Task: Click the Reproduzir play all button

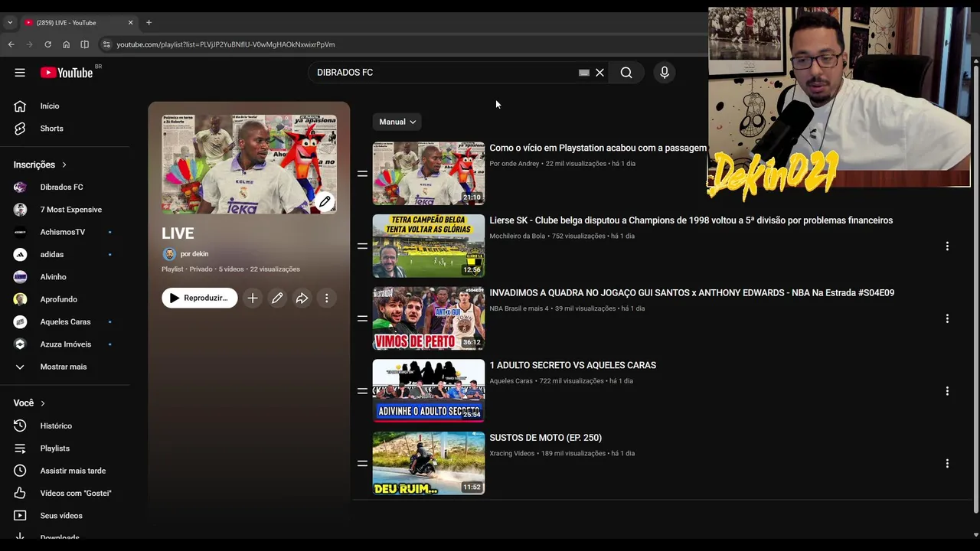Action: coord(200,298)
